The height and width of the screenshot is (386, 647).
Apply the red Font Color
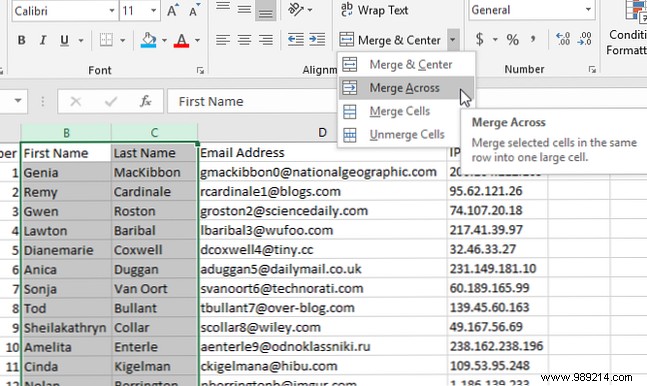tap(181, 40)
